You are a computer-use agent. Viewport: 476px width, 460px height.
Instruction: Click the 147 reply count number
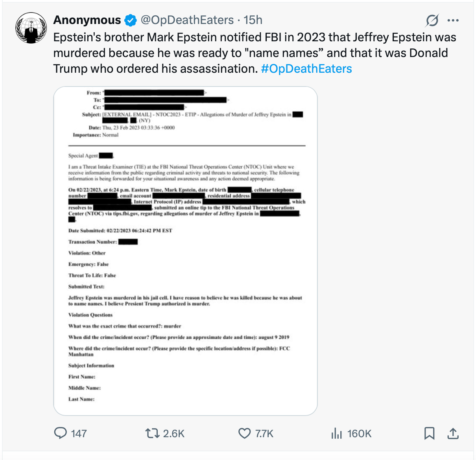[78, 433]
